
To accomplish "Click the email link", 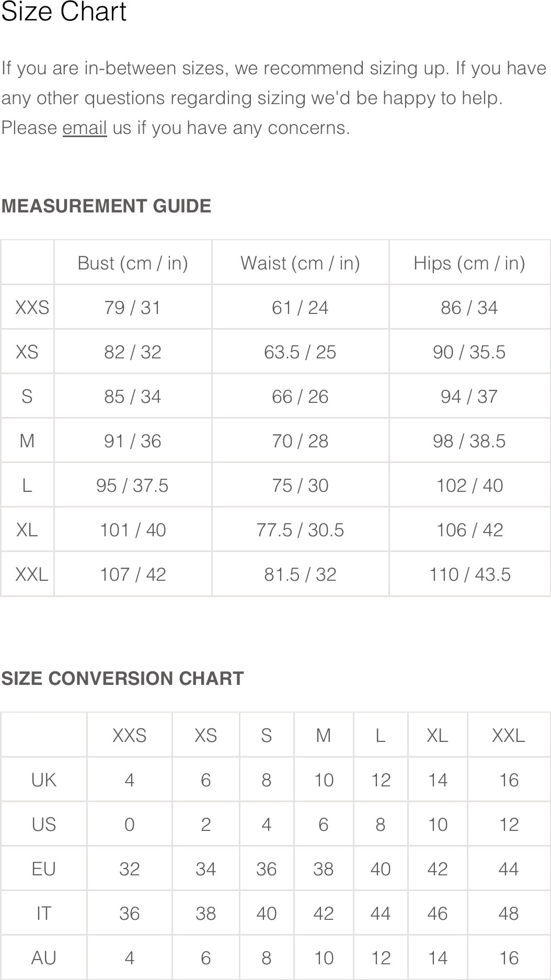I will pos(85,128).
